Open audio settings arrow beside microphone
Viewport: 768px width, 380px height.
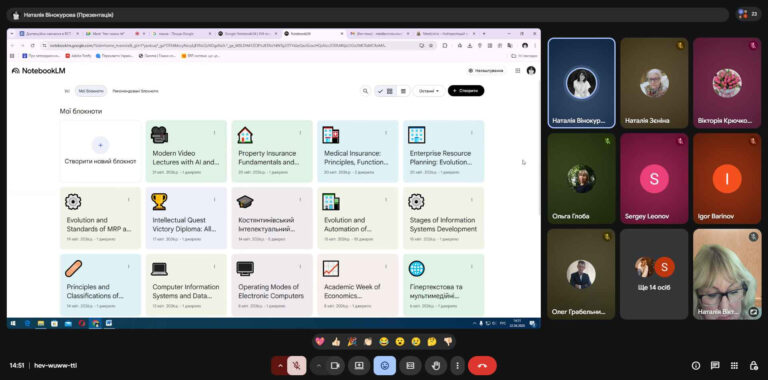[x=280, y=366]
